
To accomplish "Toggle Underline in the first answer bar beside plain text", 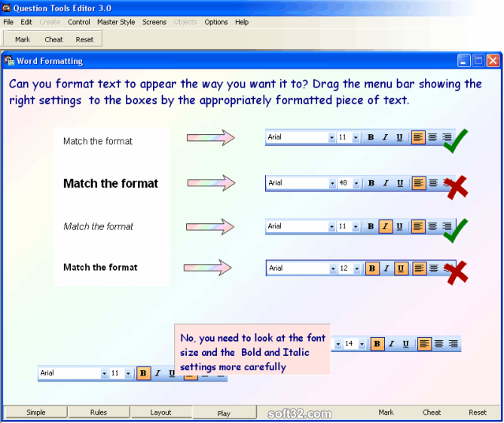I will (x=399, y=137).
